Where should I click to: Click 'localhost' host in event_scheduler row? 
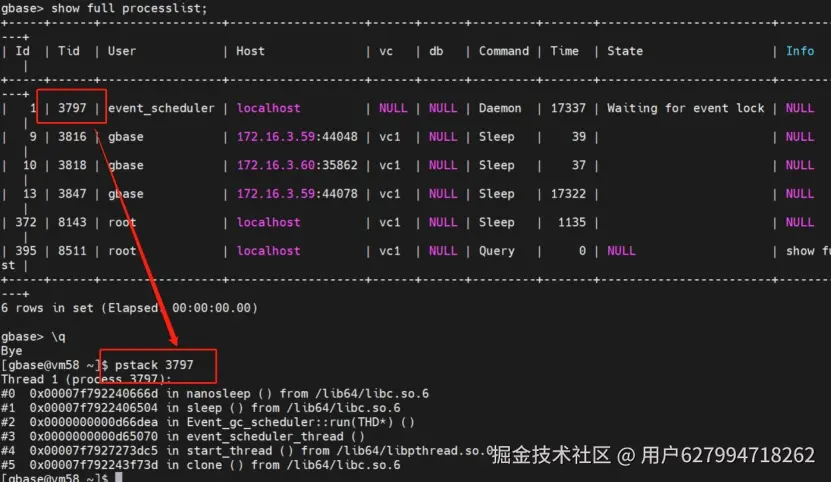pos(268,108)
